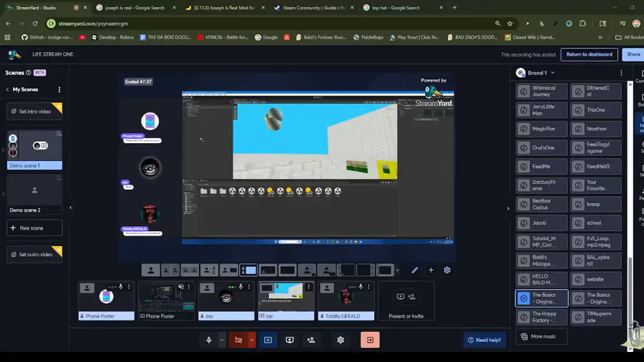Choose the highlighted screen-with-sidebar layout
Image resolution: width=644 pixels, height=362 pixels.
point(248,270)
